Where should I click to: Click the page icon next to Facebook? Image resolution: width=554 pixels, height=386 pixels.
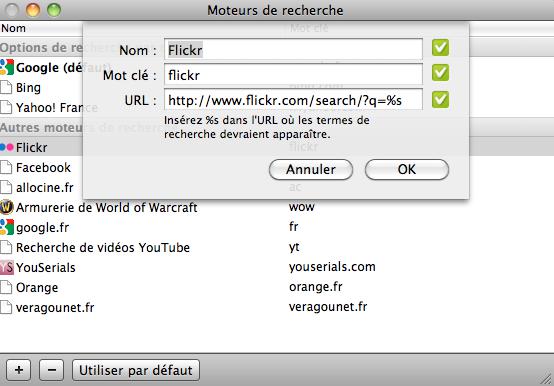pos(6,167)
